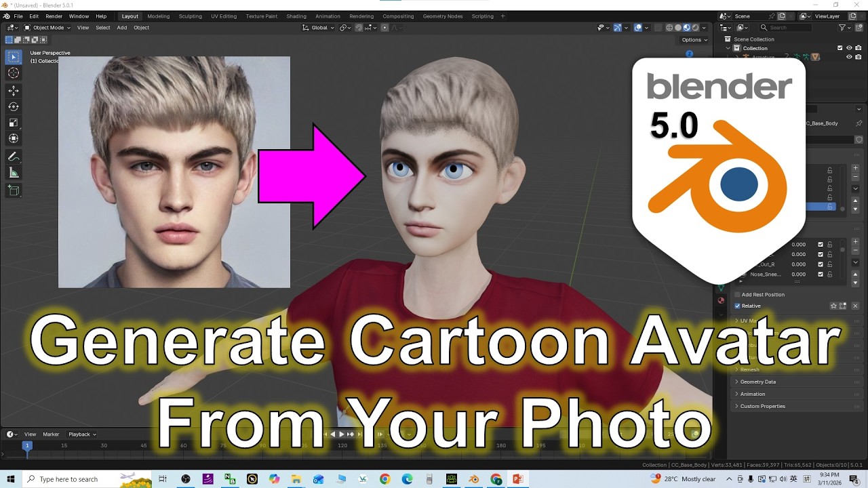Open the File menu

[x=18, y=16]
